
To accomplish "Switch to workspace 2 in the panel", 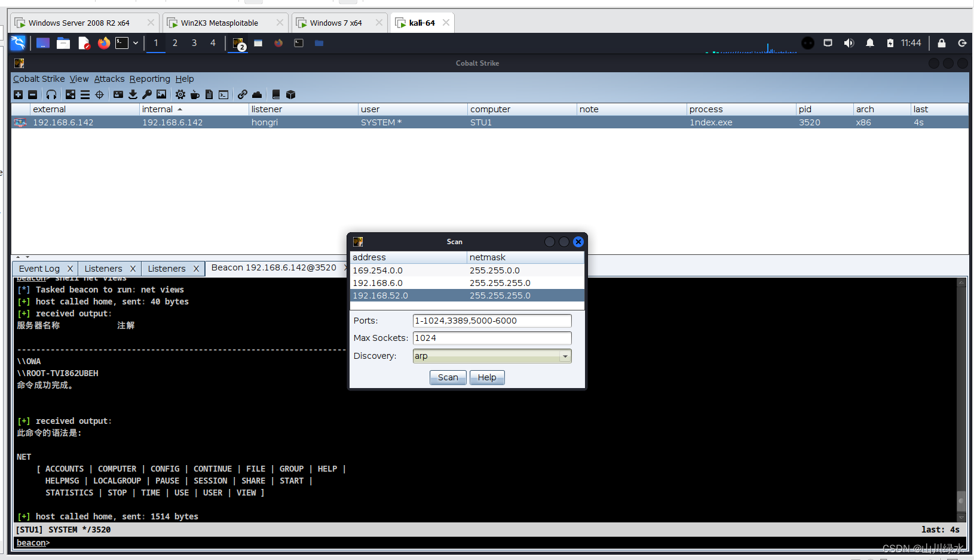I will 175,43.
